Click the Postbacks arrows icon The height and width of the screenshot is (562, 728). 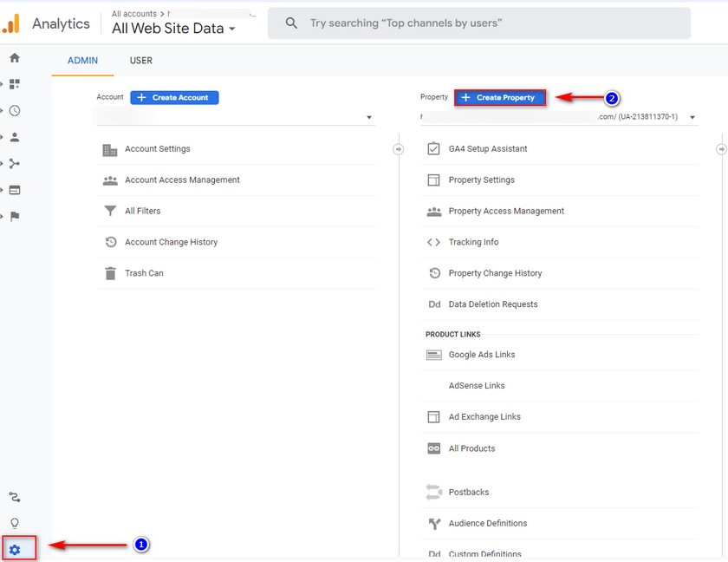coord(433,492)
